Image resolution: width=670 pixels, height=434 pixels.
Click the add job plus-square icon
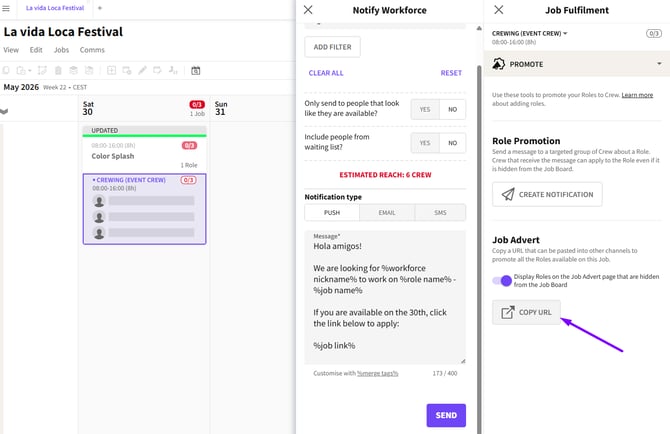112,70
